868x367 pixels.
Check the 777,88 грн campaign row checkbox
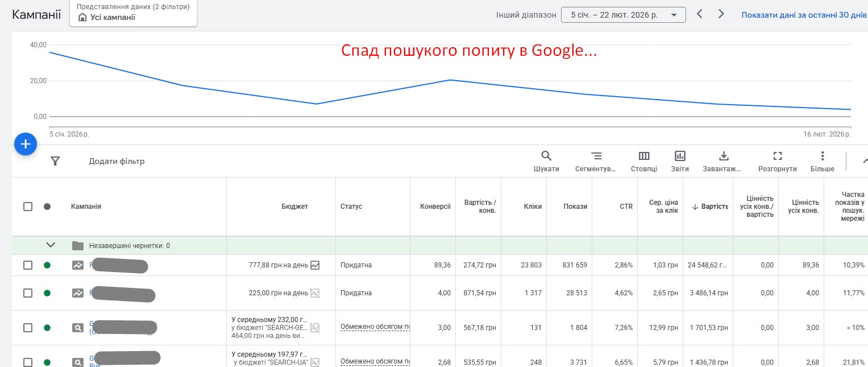(x=28, y=265)
